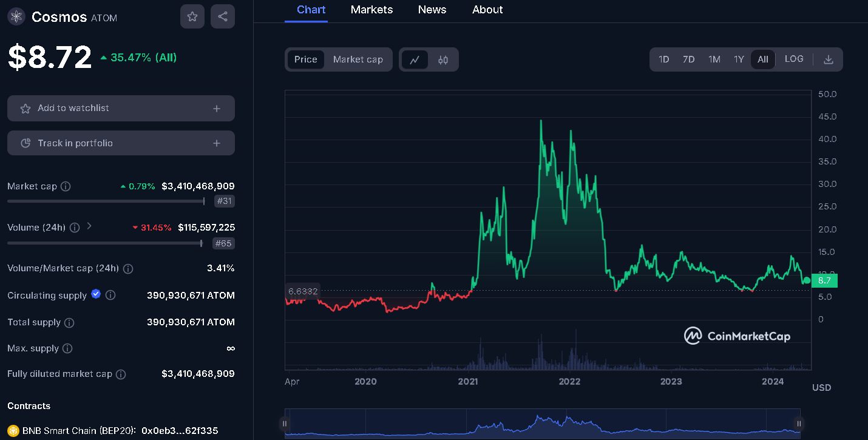Image resolution: width=868 pixels, height=440 pixels.
Task: Click the 2022 label on chart axis
Action: 569,382
